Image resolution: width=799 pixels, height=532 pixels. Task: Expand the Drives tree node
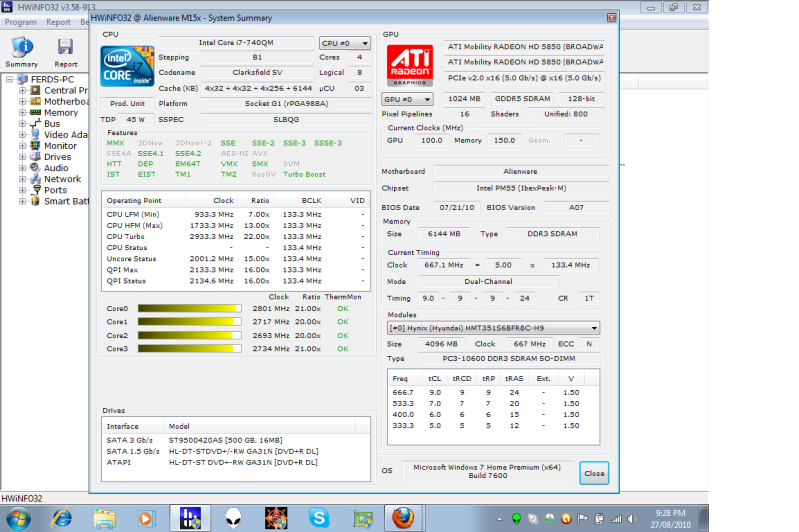tap(22, 157)
